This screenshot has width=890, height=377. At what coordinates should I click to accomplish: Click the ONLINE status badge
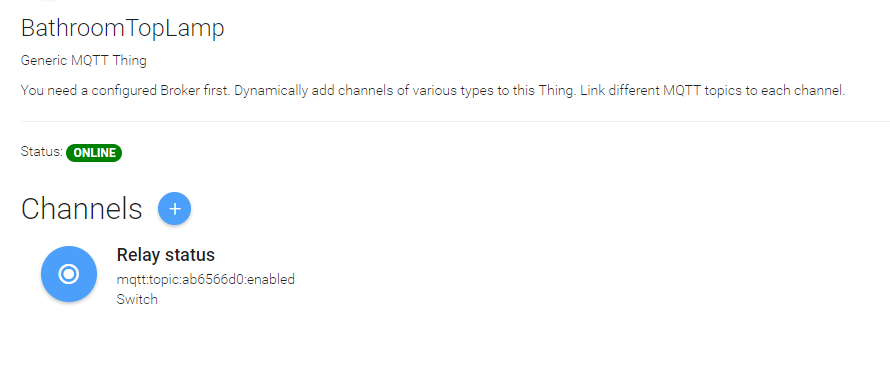[94, 153]
